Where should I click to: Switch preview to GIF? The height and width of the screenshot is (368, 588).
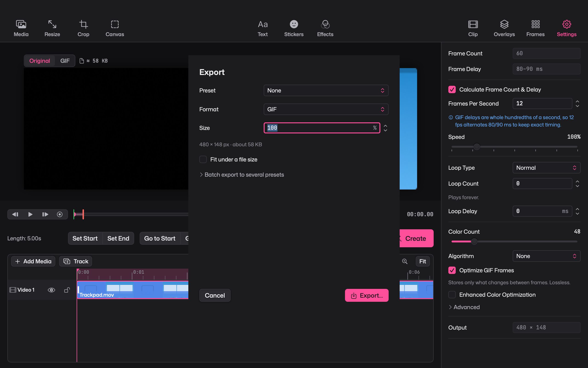point(65,60)
